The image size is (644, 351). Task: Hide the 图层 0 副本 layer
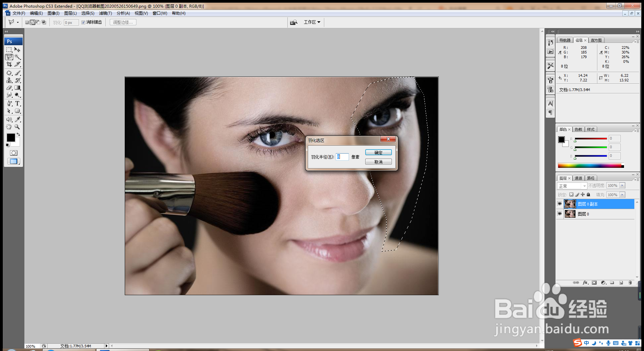pos(560,204)
